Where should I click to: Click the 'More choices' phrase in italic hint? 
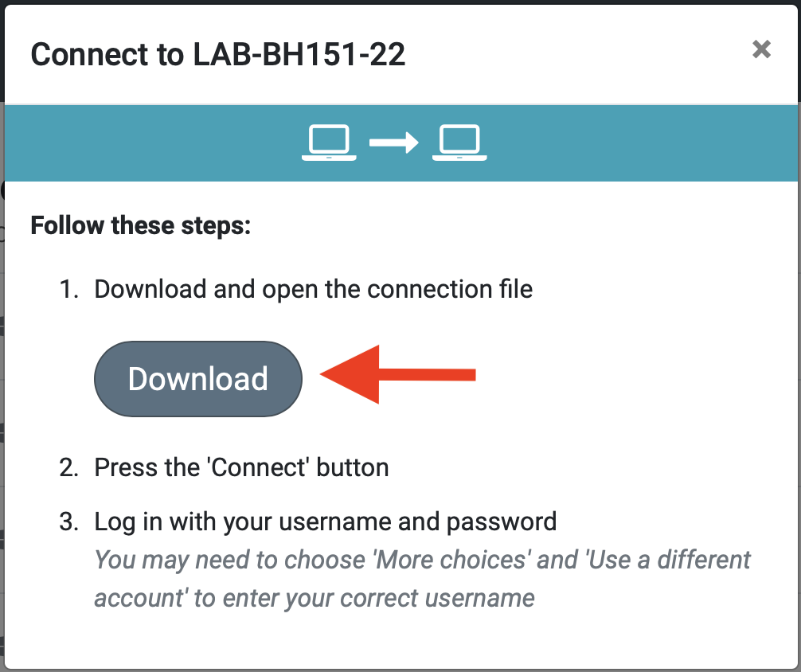click(451, 560)
